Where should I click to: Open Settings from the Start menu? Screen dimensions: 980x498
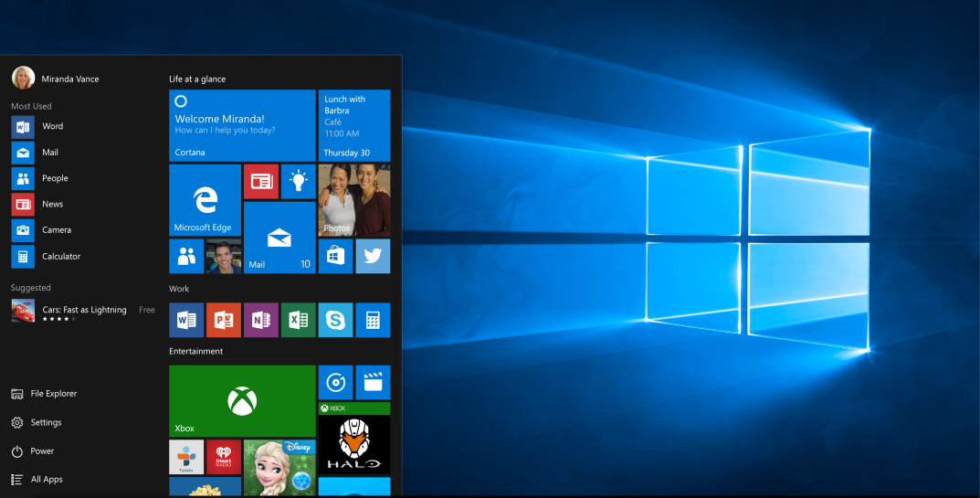point(37,423)
